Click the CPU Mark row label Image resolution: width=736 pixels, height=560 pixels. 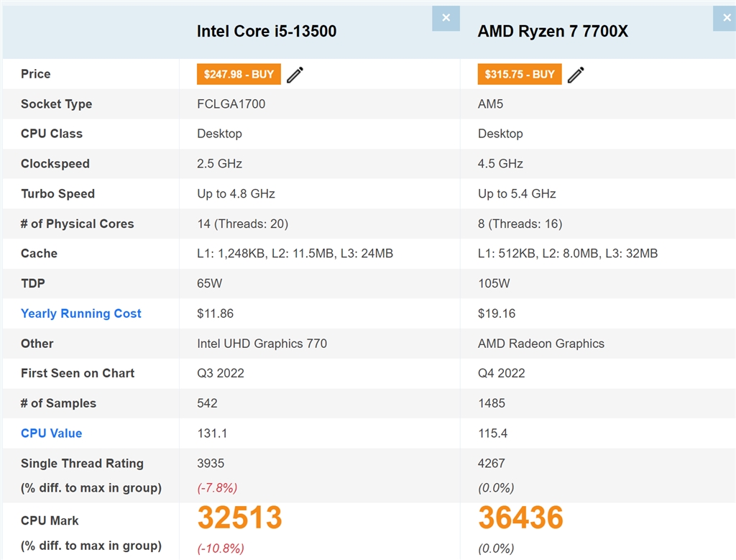(50, 520)
